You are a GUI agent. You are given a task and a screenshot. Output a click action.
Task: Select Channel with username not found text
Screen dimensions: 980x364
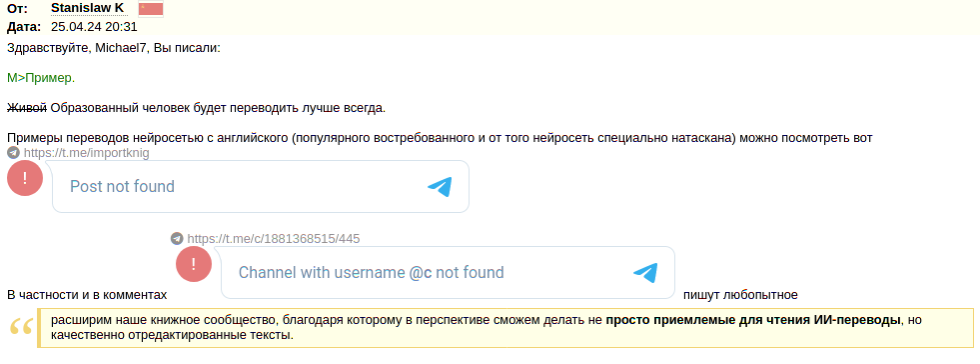[372, 273]
